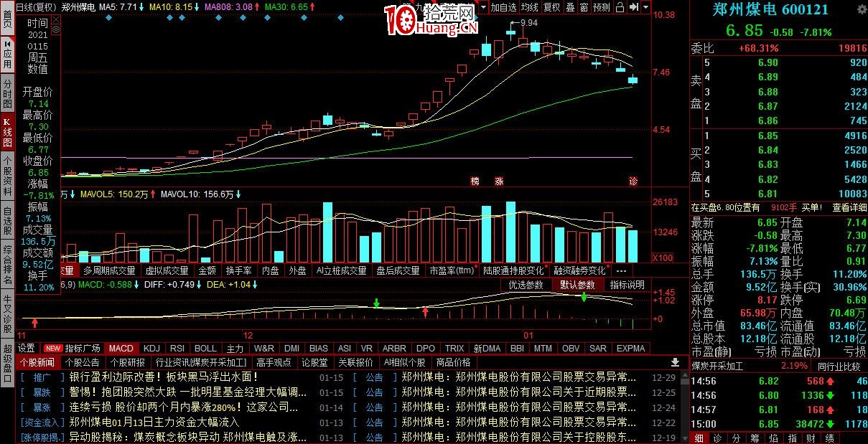
Task: Click the skip-to-end arrow icon in toolbar
Action: click(633, 7)
